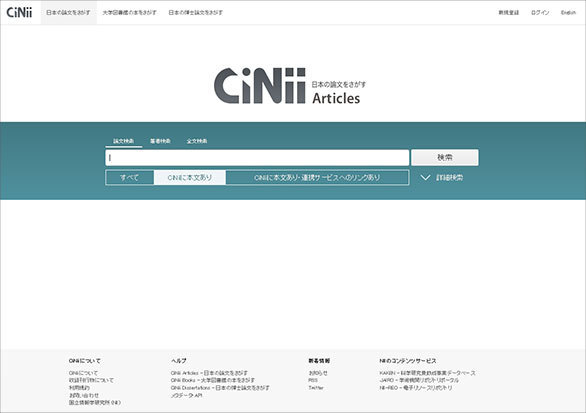The width and height of the screenshot is (586, 413).
Task: Click the CiNii logo in the top-left corner
Action: tap(19, 12)
